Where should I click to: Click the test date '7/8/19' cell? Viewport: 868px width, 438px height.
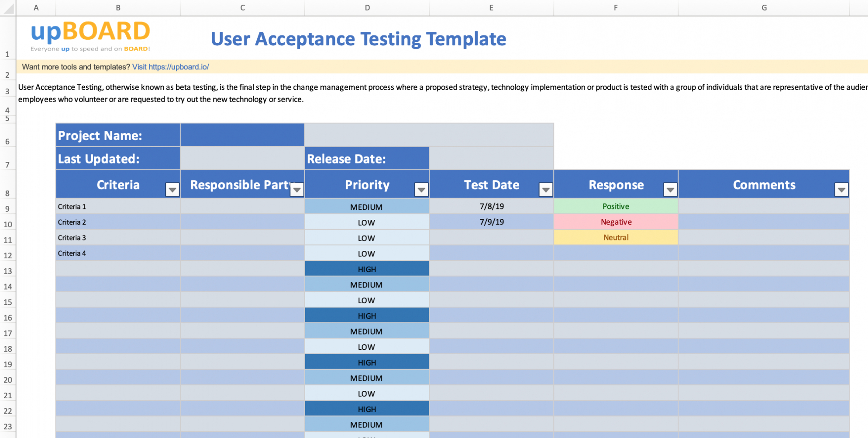coord(491,206)
